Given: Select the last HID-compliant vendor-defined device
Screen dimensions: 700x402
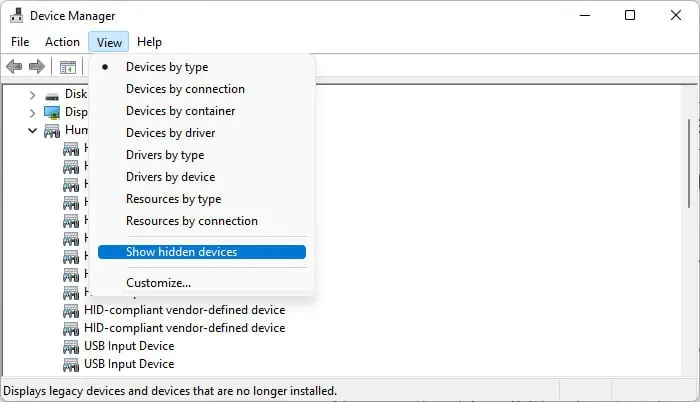Looking at the screenshot, I should (x=184, y=328).
